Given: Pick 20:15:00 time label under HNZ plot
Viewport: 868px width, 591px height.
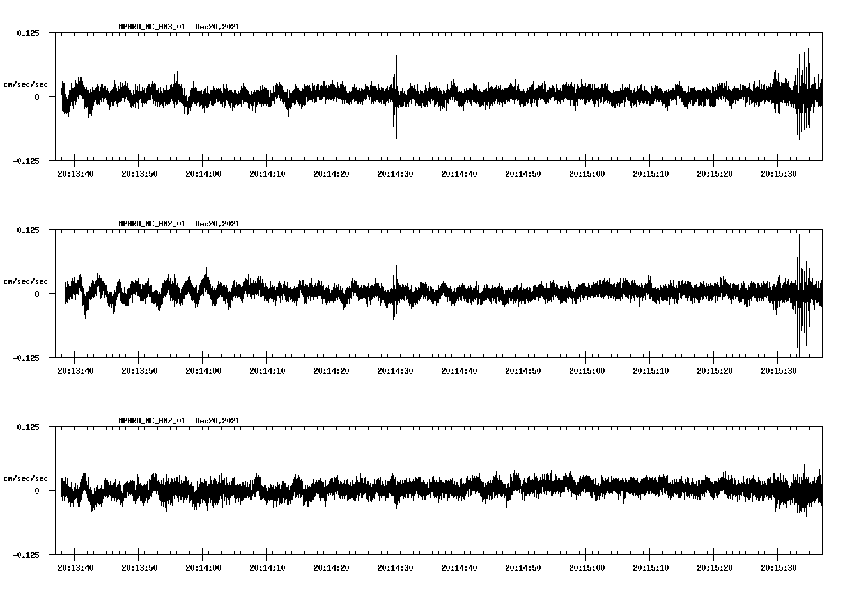Looking at the screenshot, I should click(587, 567).
